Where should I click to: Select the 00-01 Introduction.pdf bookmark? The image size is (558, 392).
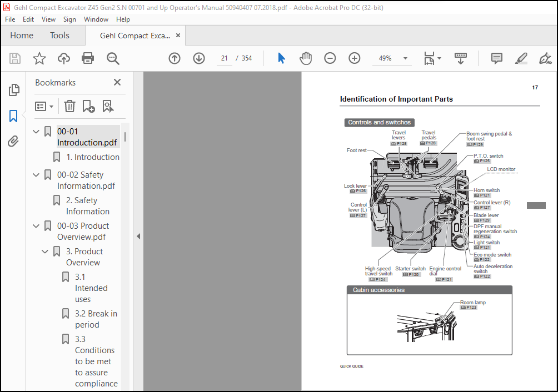point(87,137)
